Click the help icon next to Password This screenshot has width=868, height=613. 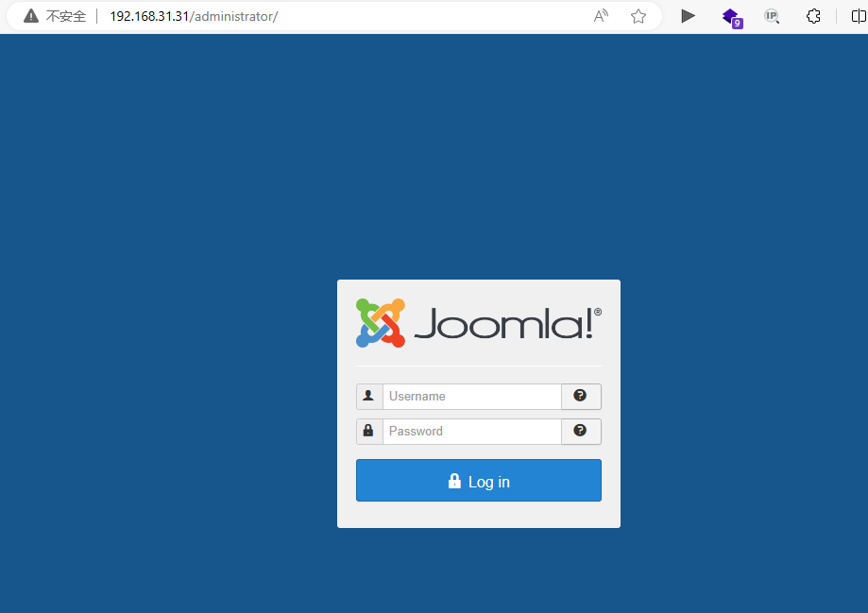click(x=581, y=432)
